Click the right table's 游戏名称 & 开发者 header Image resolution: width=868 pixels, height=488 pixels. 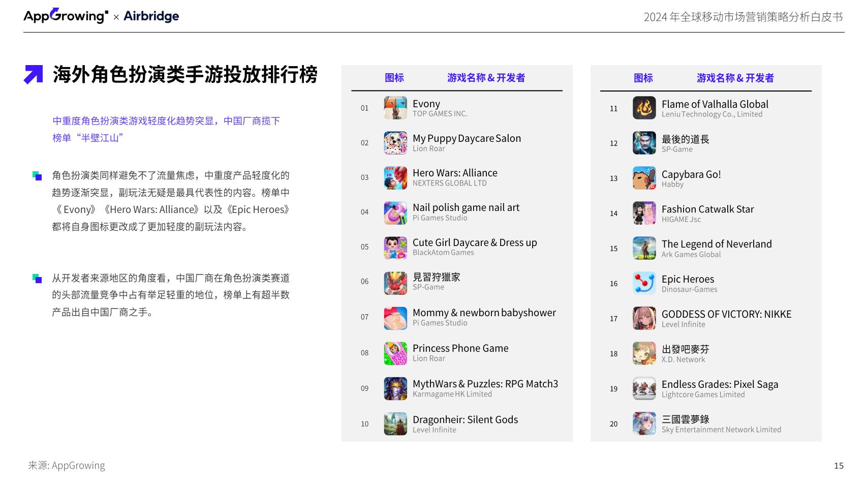[735, 78]
